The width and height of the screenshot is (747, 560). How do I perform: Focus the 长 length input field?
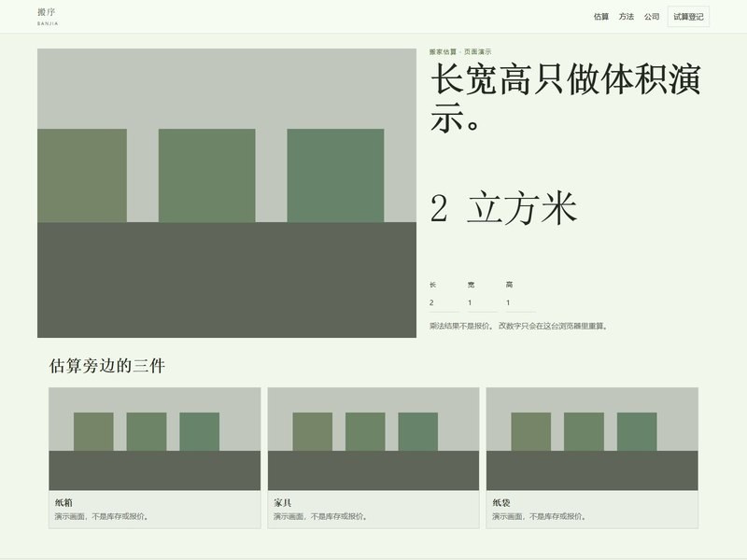coord(444,302)
